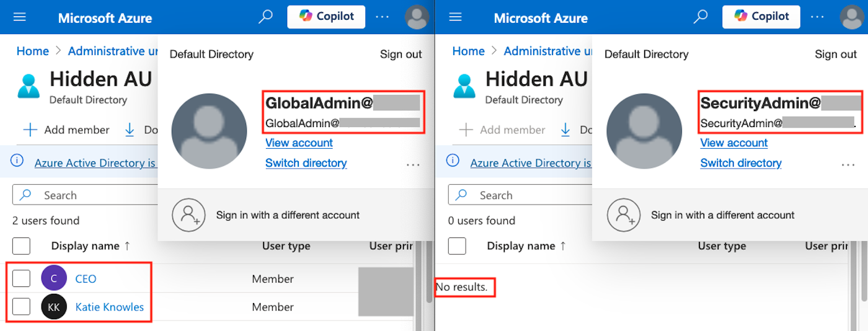
Task: Open Administrative units breadcrumb in right window
Action: [x=548, y=51]
